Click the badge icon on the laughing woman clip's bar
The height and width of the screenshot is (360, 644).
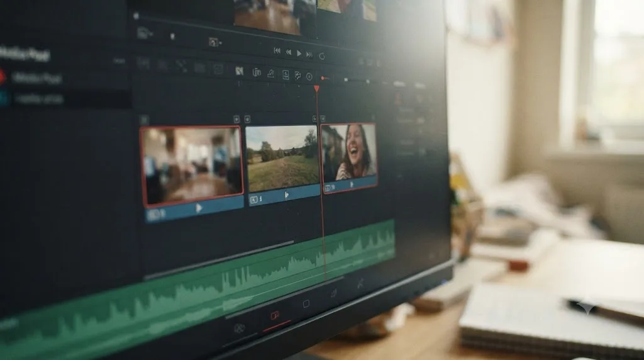coord(328,188)
